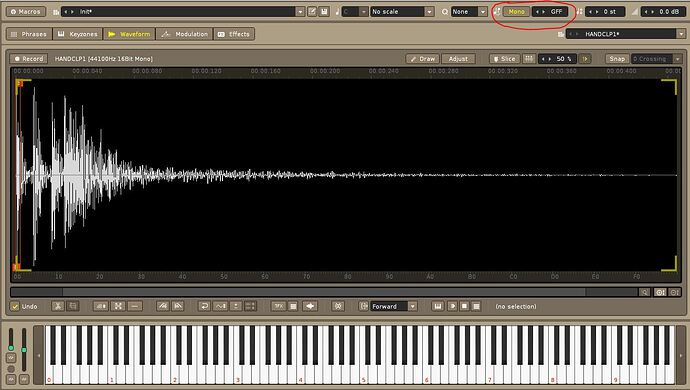The width and height of the screenshot is (690, 390).
Task: Click the loop mode icon left of Forward
Action: click(363, 306)
